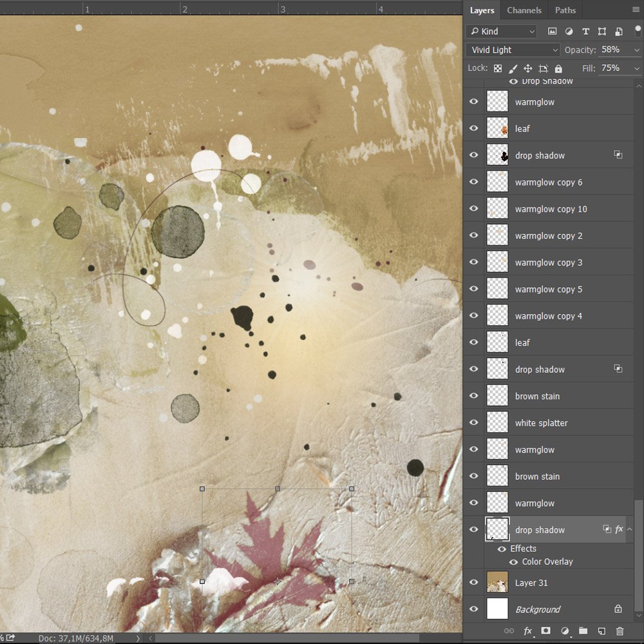644x644 pixels.
Task: Create a new group folder icon
Action: pos(583,631)
